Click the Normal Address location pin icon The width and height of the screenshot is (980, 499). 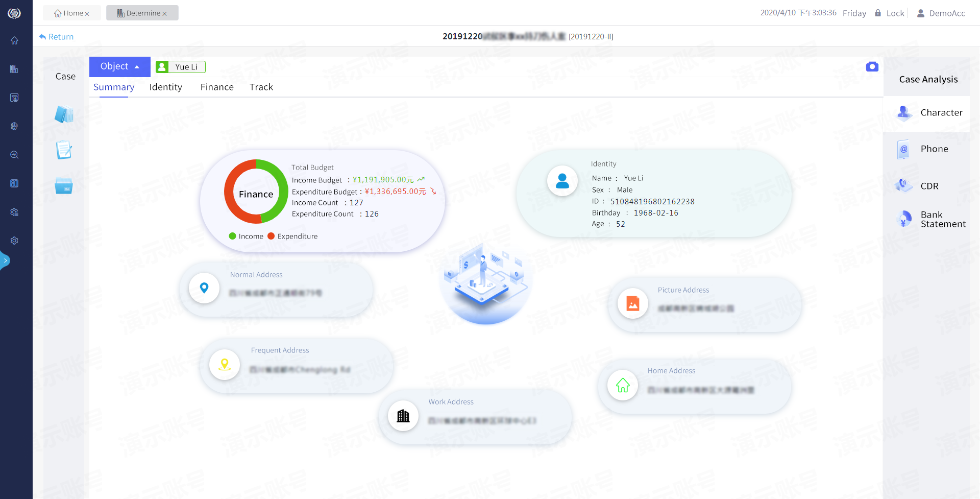click(204, 289)
